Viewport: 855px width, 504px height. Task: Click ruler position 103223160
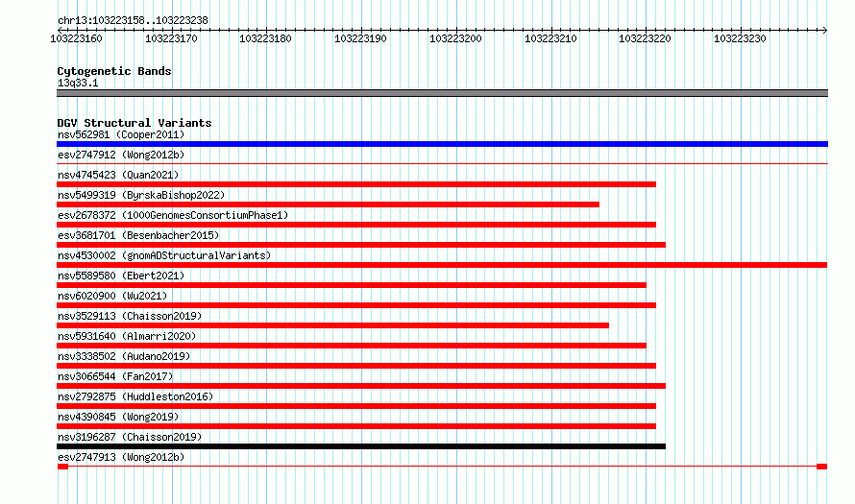click(76, 38)
